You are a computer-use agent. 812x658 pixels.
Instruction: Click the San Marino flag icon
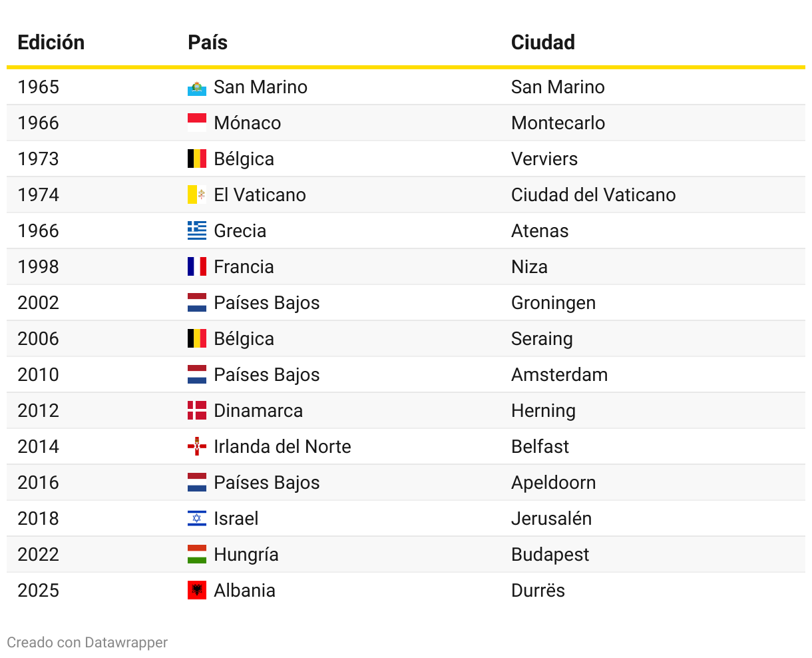tap(197, 87)
